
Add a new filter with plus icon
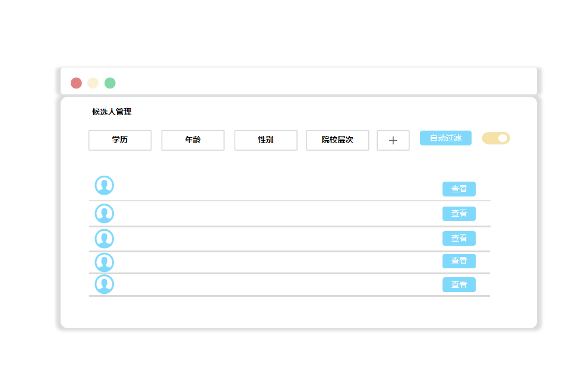coord(393,141)
